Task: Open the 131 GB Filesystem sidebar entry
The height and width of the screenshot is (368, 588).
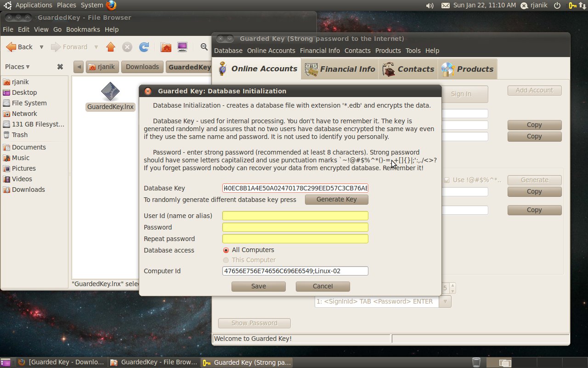Action: click(34, 124)
